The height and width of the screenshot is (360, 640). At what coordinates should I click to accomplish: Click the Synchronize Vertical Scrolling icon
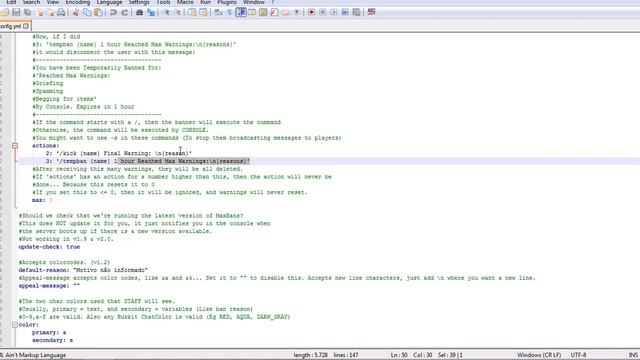click(192, 12)
